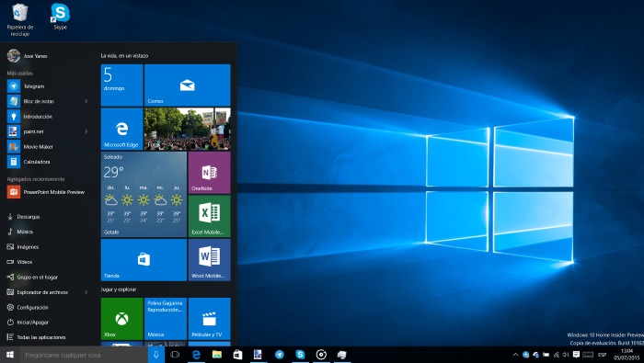Focus the Pregúntame cualquier cosa search box
The height and width of the screenshot is (363, 644).
85,355
